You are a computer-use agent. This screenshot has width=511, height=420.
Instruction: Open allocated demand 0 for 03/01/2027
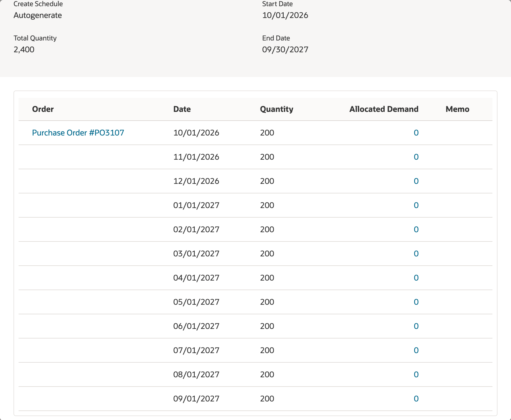click(416, 254)
